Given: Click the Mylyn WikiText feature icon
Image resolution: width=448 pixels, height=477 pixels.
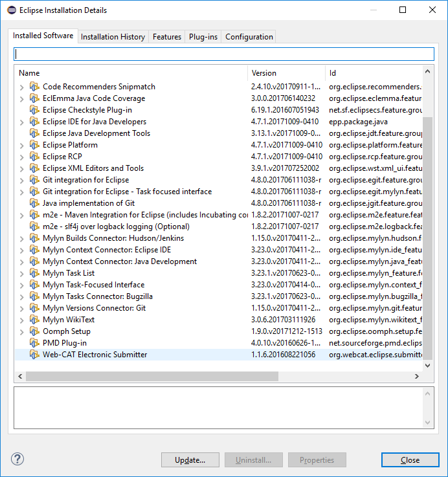Looking at the screenshot, I should click(34, 320).
